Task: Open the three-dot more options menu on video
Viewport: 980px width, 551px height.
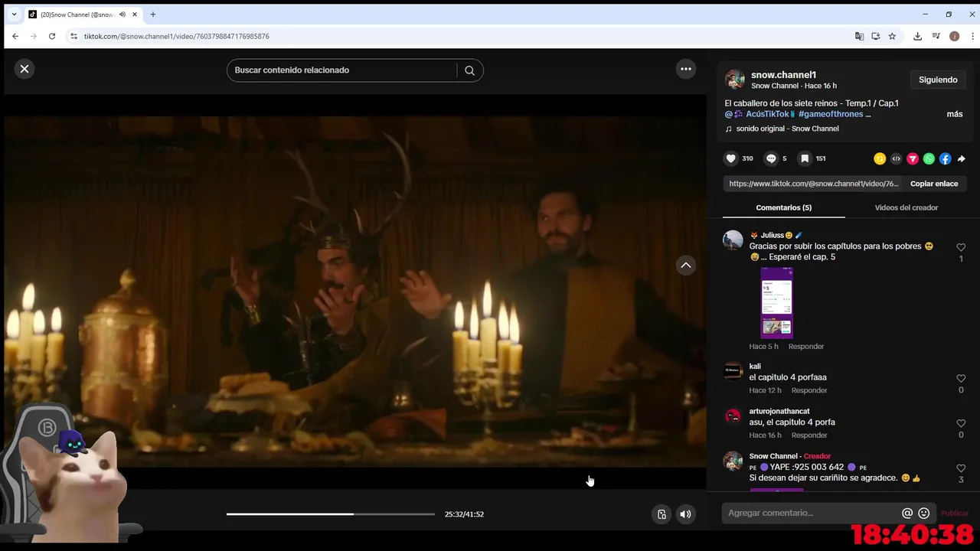Action: pos(686,69)
